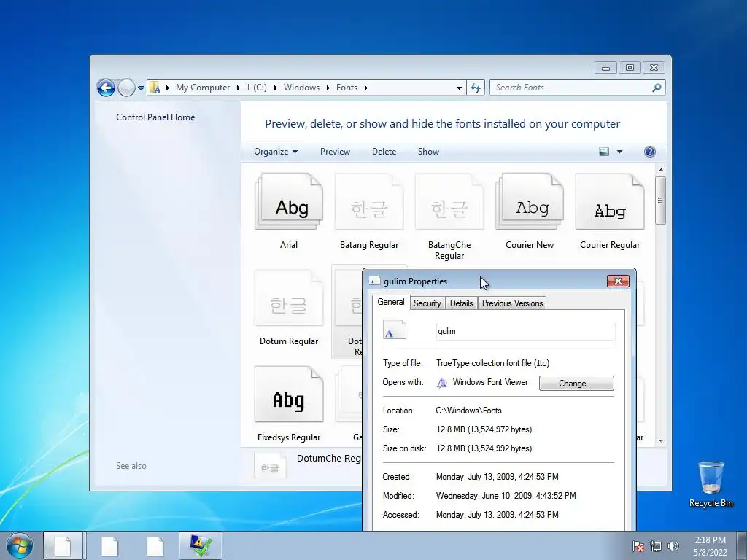Viewport: 747px width, 560px height.
Task: Click the Forward navigation arrow
Action: [126, 87]
